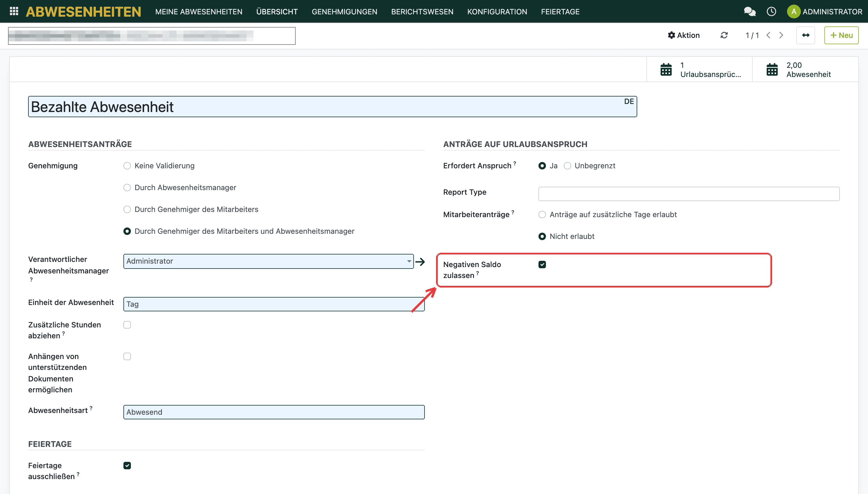868x494 pixels.
Task: Open the Abwesenheit calendar stat button
Action: click(x=805, y=70)
